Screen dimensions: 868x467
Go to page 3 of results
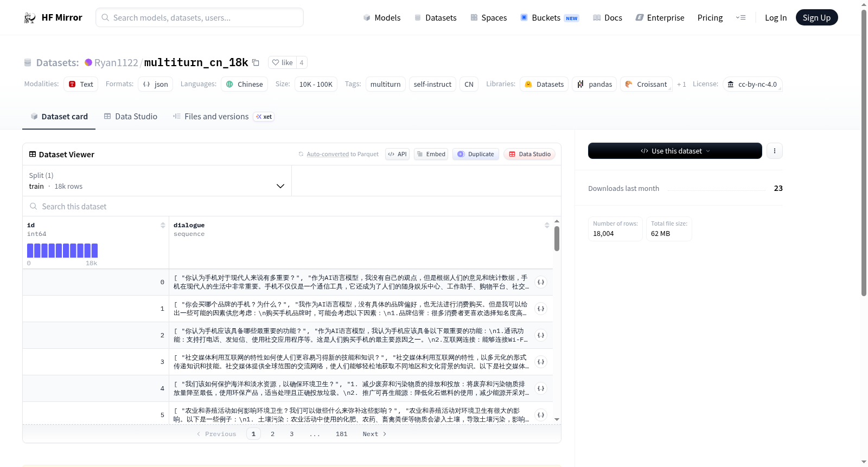click(291, 434)
